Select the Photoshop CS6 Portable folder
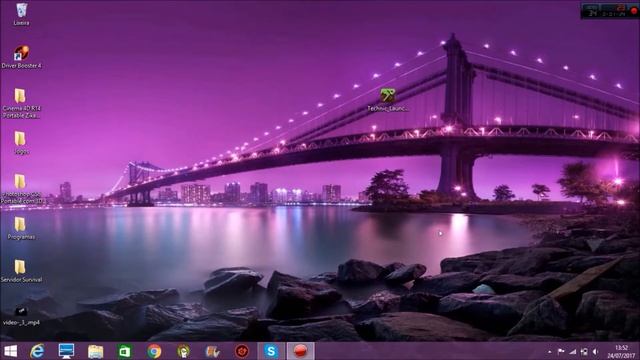The image size is (640, 360). (22, 189)
